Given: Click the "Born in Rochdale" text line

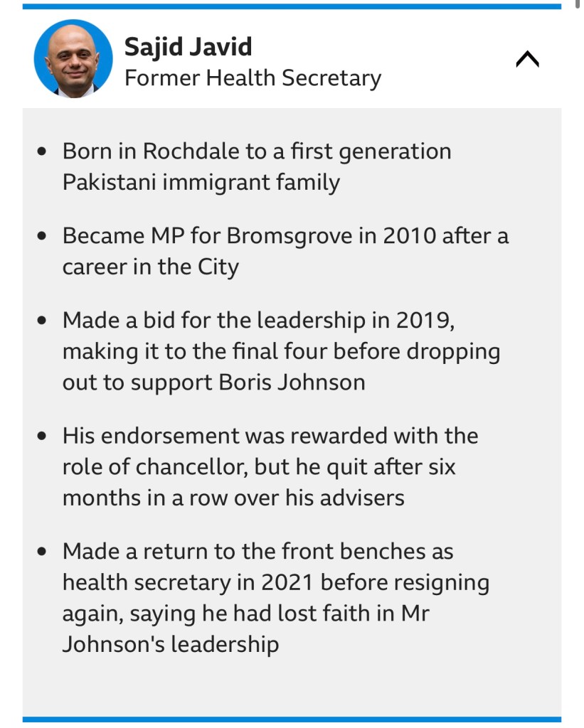Looking at the screenshot, I should 256,151.
